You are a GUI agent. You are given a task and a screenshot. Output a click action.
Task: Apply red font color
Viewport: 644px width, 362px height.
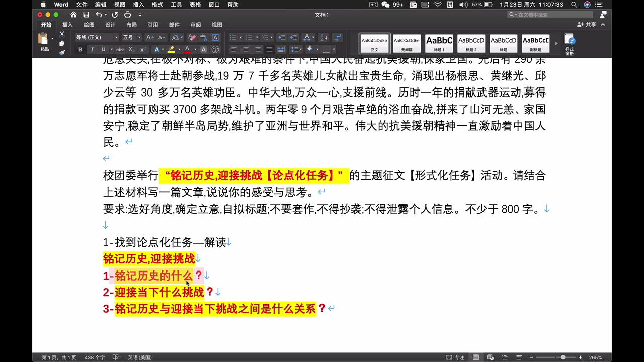pos(187,49)
